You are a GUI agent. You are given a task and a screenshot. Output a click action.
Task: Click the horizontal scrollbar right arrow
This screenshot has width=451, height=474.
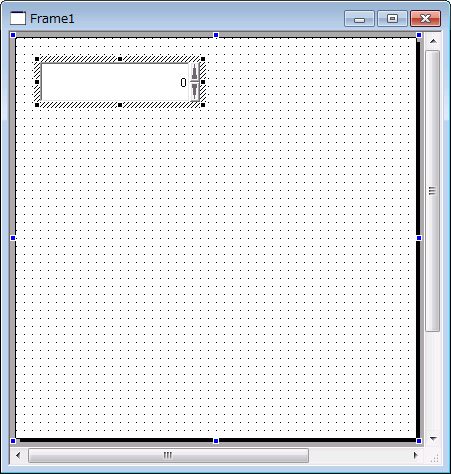click(x=415, y=455)
